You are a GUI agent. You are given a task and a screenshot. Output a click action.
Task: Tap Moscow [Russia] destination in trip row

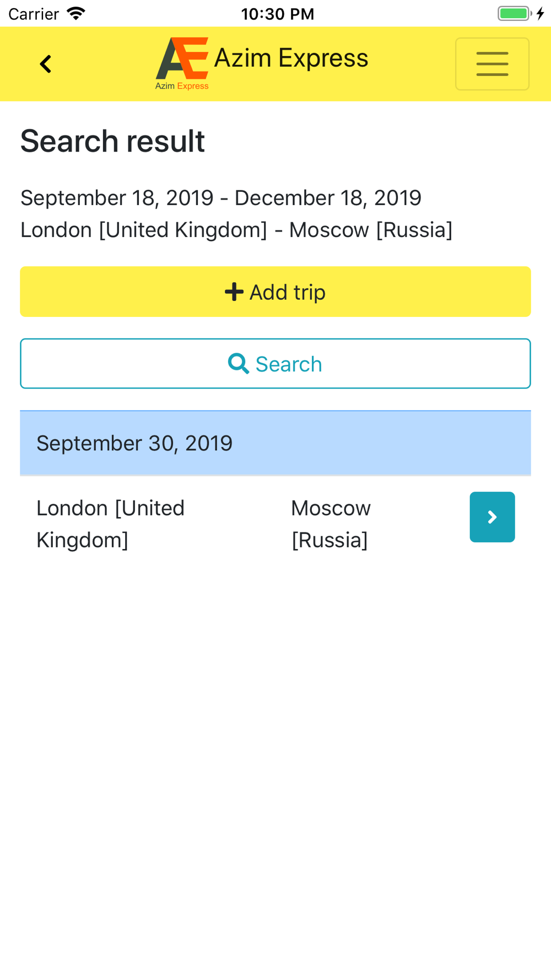click(331, 524)
